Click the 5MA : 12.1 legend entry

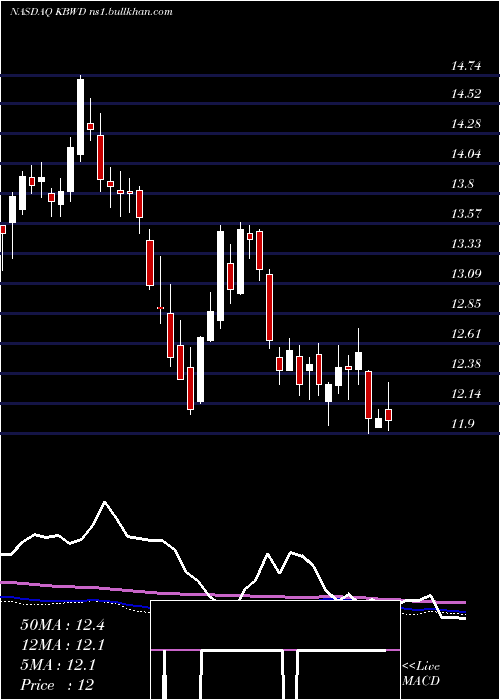tap(58, 665)
